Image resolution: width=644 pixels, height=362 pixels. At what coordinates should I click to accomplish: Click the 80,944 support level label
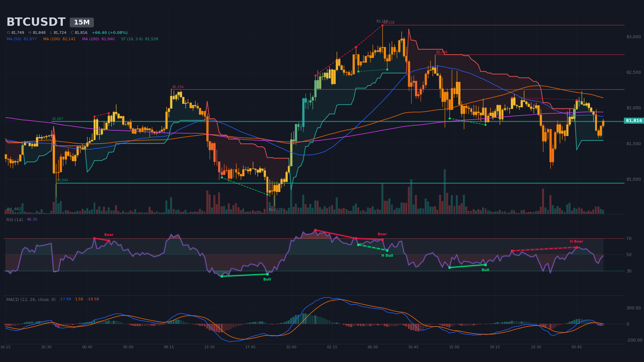click(62, 180)
